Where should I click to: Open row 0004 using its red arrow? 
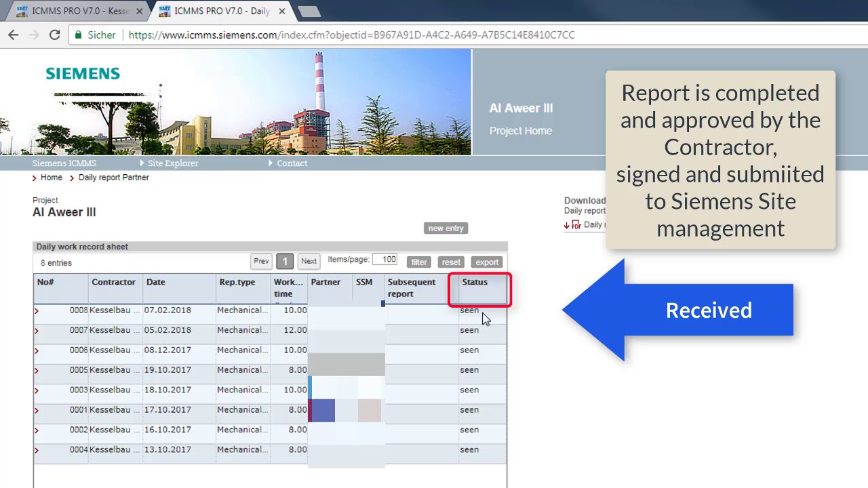(37, 450)
